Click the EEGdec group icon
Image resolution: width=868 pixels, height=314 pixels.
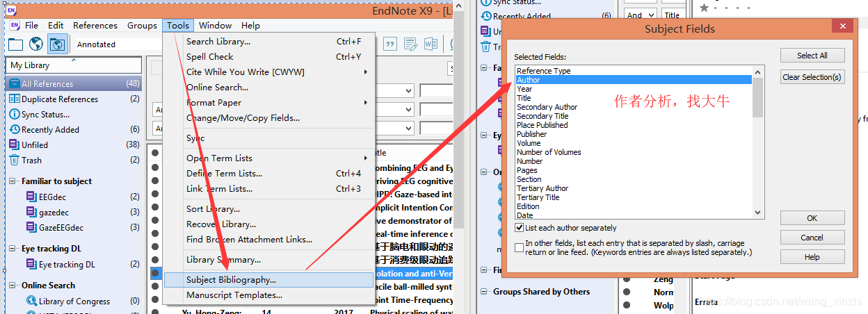[x=31, y=197]
